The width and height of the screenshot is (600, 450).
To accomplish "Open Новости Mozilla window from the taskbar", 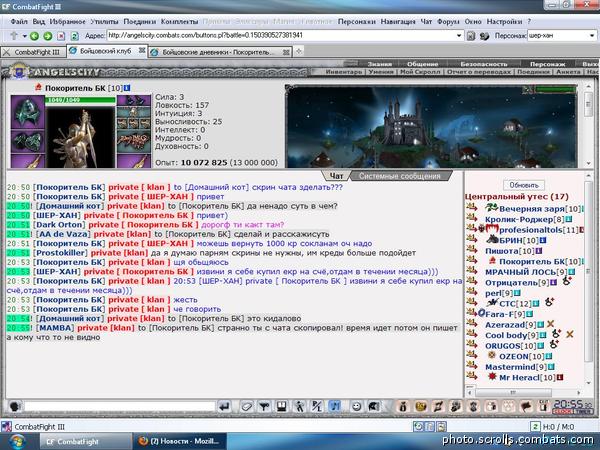I will point(179,441).
